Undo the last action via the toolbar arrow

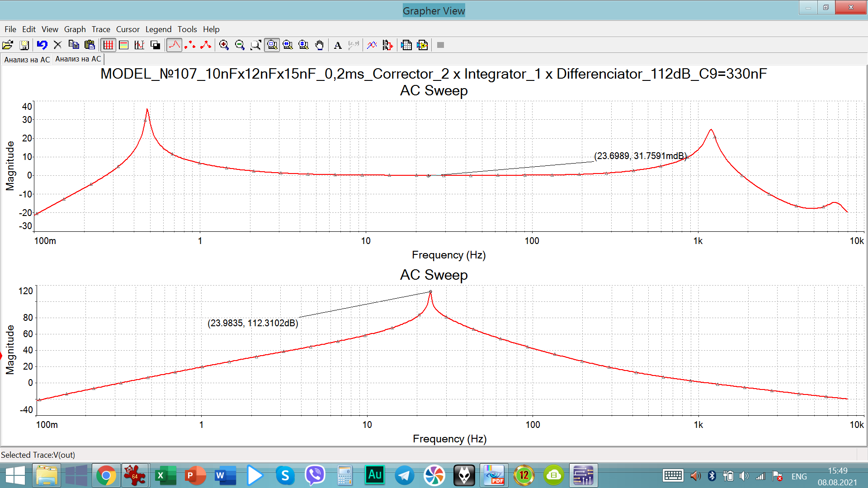point(42,45)
